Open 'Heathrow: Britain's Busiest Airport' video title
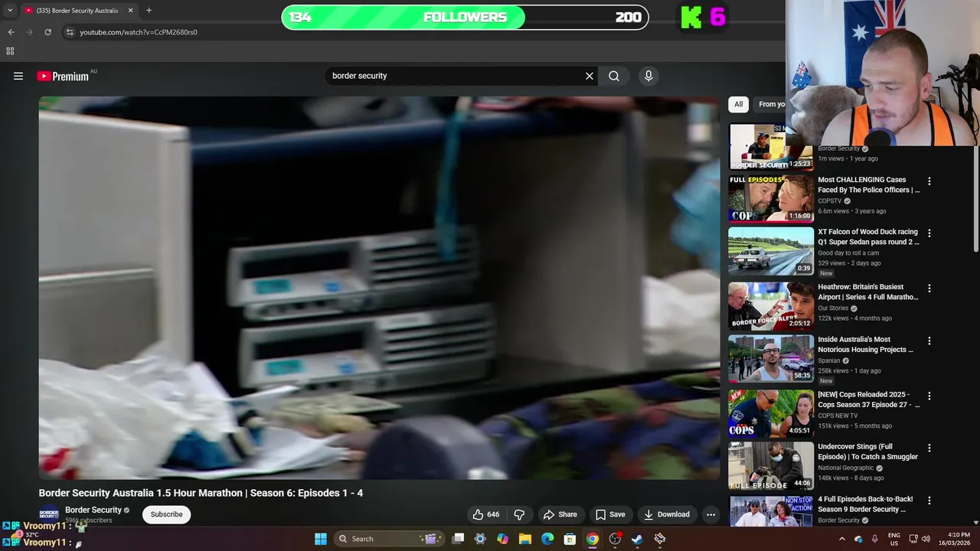This screenshot has height=551, width=980. point(868,292)
